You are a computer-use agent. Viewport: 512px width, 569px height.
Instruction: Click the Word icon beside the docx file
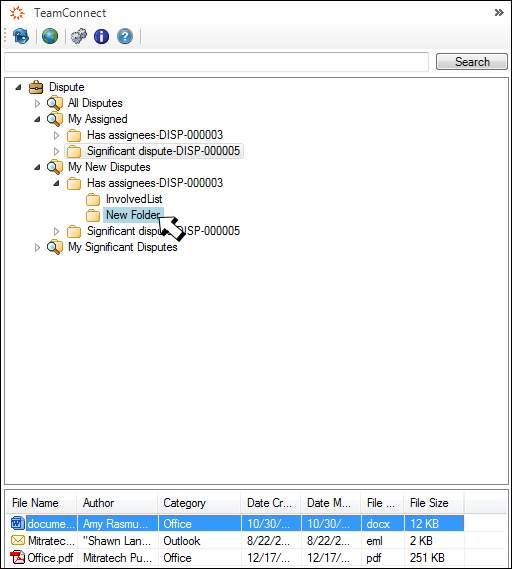point(17,523)
